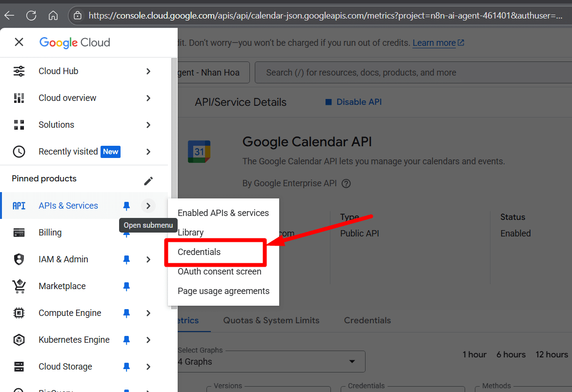Click the Marketplace cart icon
The height and width of the screenshot is (392, 572).
(x=19, y=286)
